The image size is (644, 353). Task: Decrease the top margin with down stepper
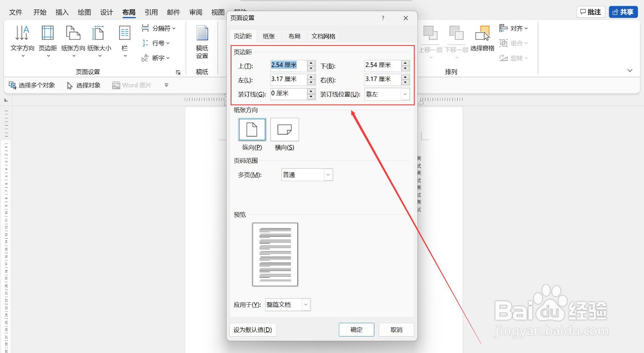pyautogui.click(x=311, y=68)
